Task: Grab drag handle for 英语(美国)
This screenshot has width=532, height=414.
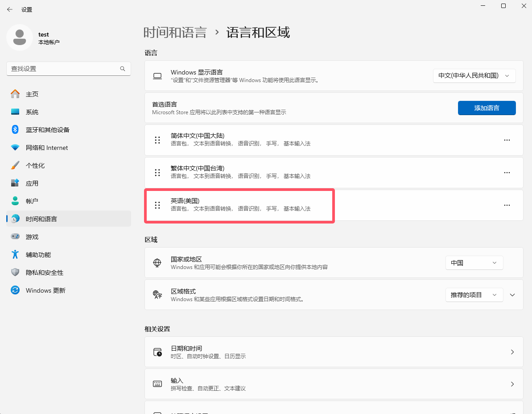Action: click(157, 205)
